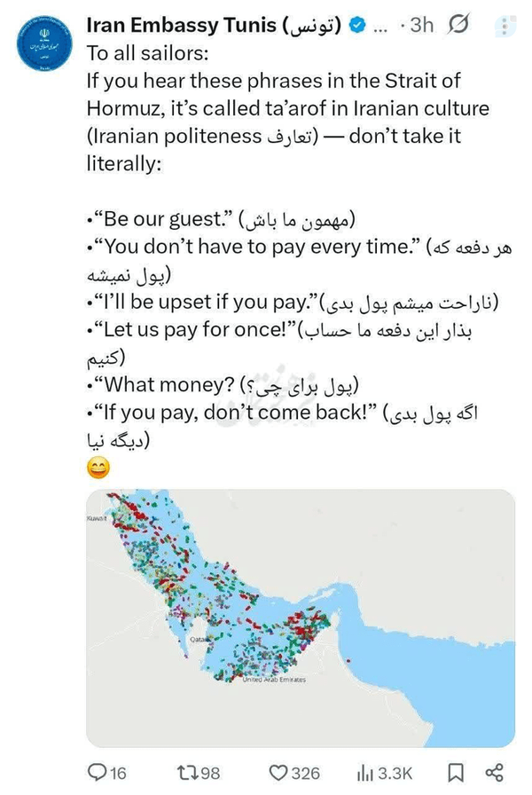This screenshot has height=795, width=532.
Task: Repost the tweet showing 98 reposts
Action: click(198, 773)
